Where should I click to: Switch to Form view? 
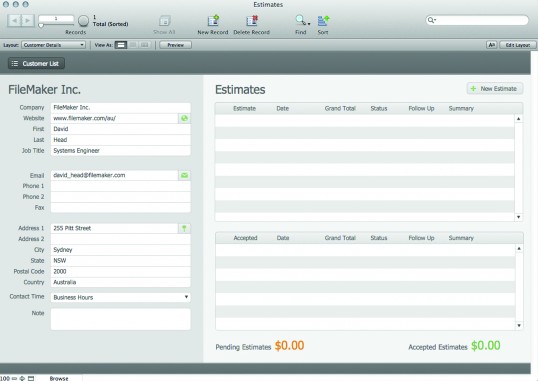(x=121, y=45)
